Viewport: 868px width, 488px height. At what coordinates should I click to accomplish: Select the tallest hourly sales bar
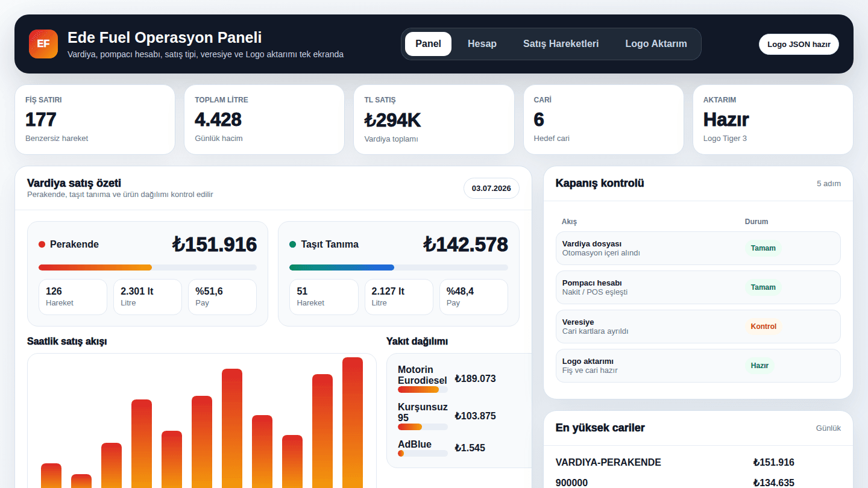click(x=353, y=422)
